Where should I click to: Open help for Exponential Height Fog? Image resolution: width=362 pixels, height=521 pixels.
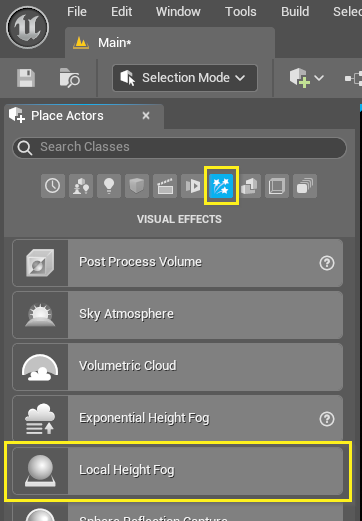(x=327, y=419)
